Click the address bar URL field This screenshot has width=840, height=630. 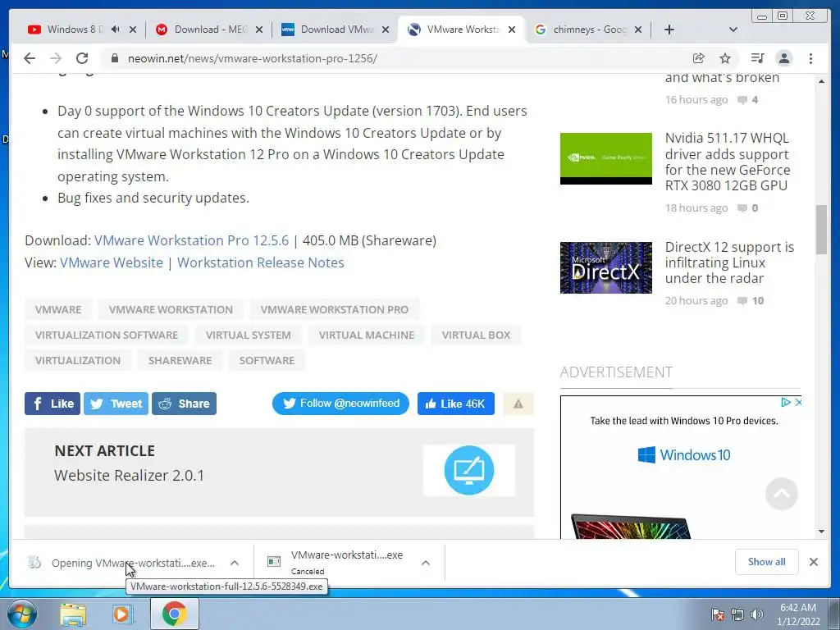click(396, 58)
